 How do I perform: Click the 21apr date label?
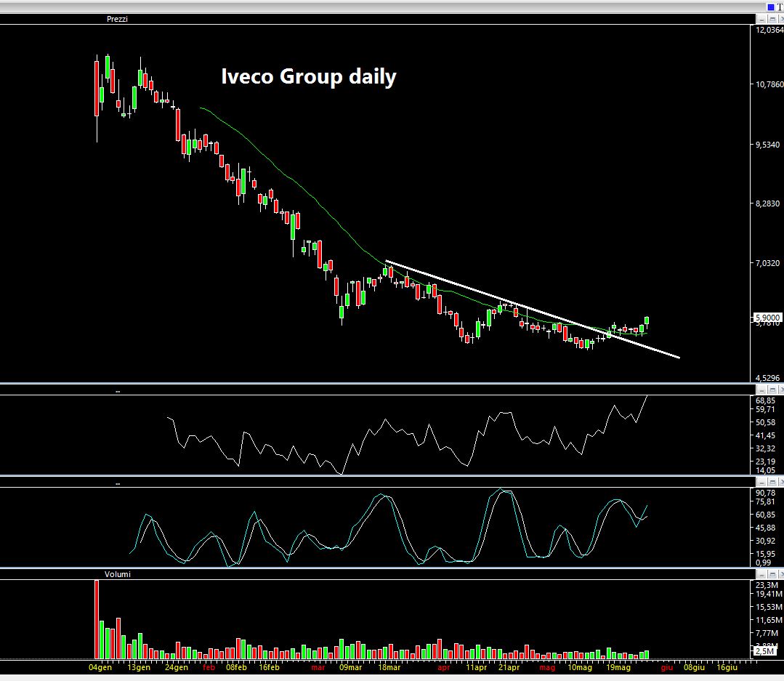509,667
